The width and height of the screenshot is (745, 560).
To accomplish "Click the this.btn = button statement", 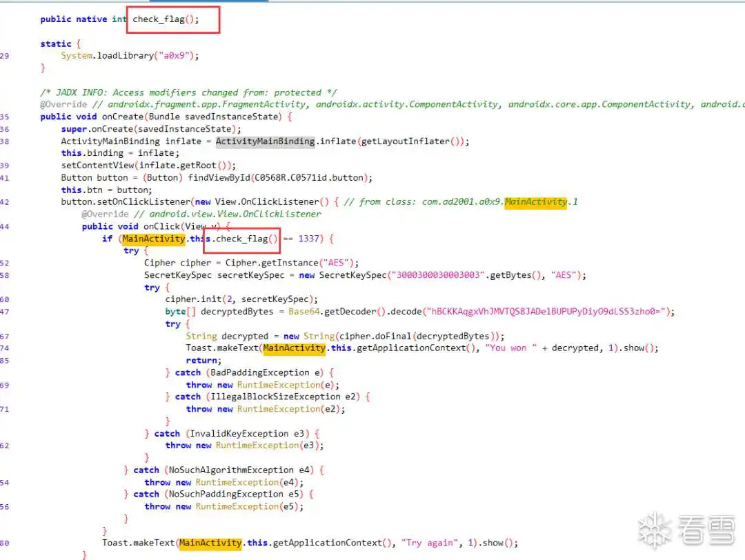I will click(x=106, y=190).
